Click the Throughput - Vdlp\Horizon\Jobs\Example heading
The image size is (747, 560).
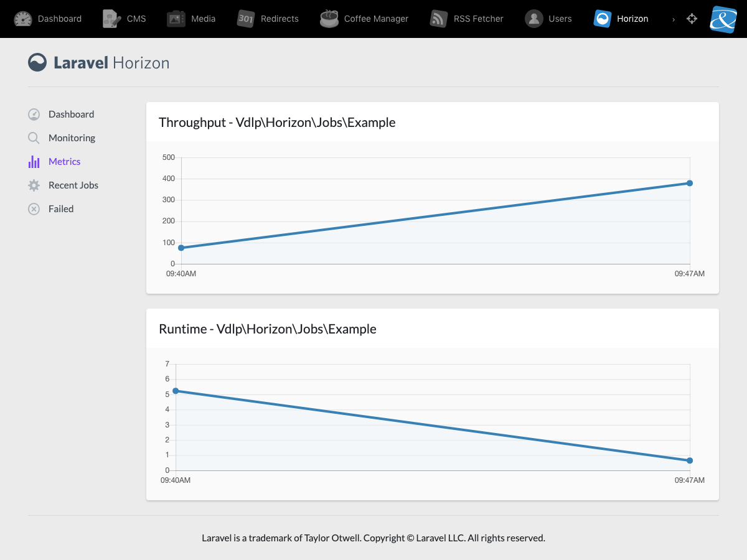(x=277, y=123)
